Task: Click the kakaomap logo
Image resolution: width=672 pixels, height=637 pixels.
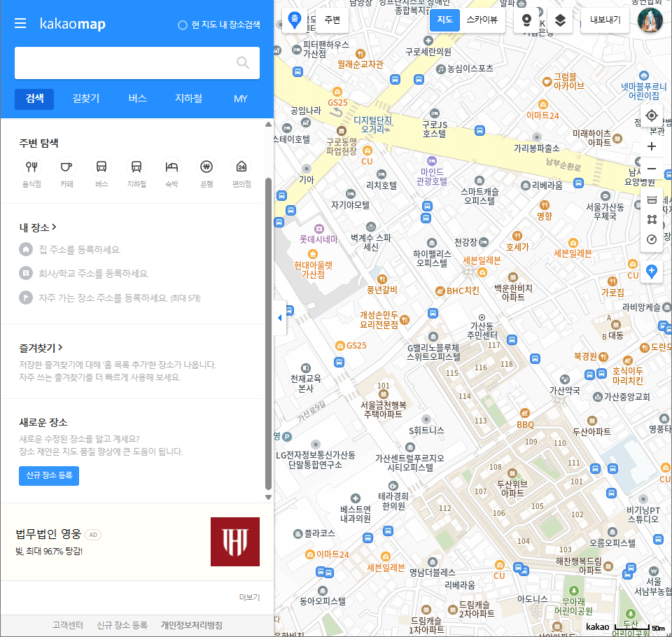Action: (x=72, y=24)
